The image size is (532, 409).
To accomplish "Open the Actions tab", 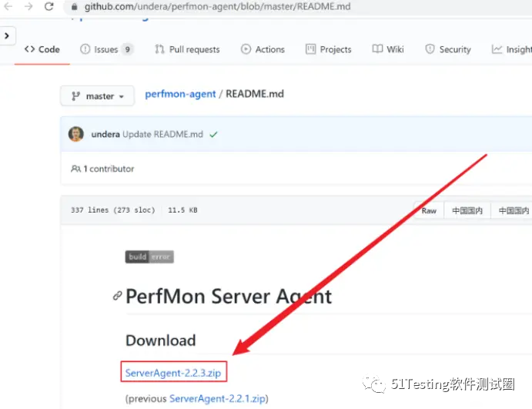I will coord(263,49).
